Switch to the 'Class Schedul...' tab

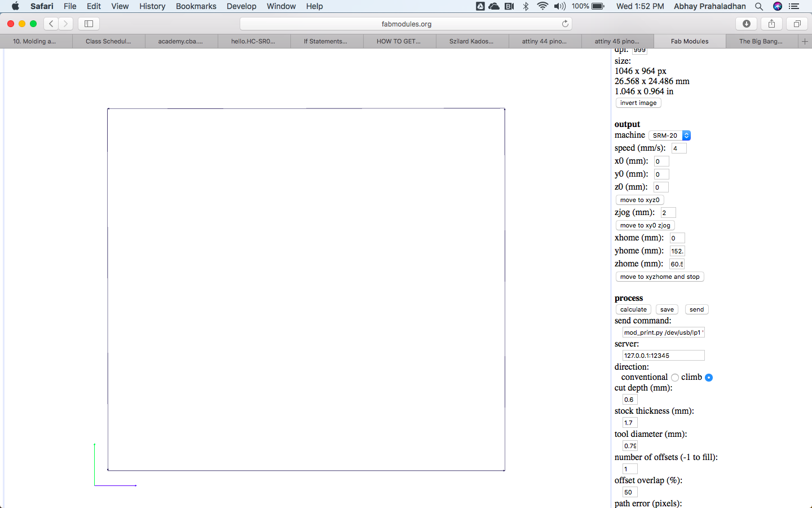(108, 41)
